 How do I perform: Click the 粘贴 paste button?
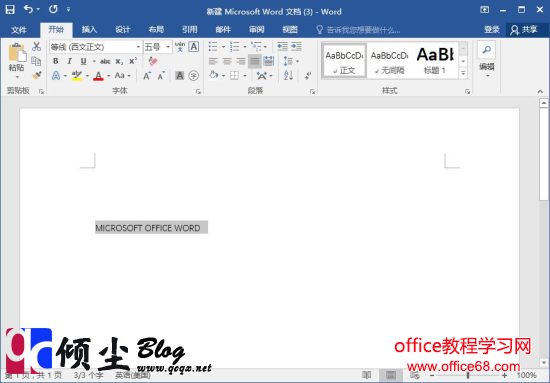coord(16,60)
